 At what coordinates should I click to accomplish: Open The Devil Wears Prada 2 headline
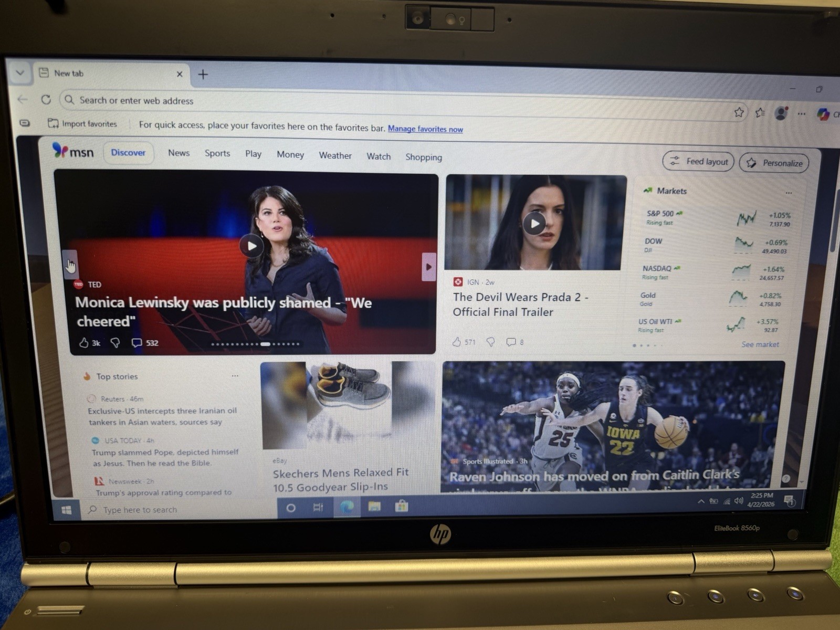520,304
